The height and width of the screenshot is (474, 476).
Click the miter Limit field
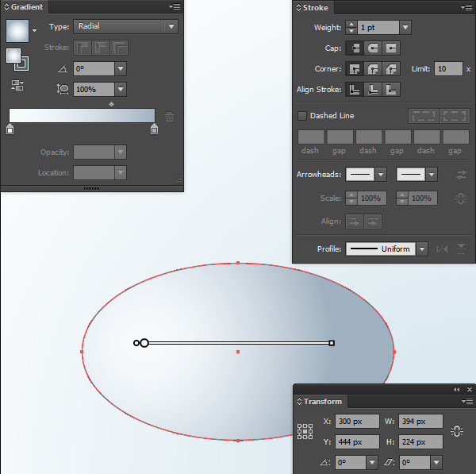[448, 69]
